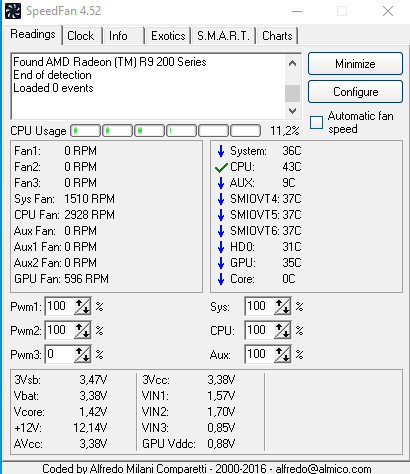Click the VIN2 1,70V voltage reading
This screenshot has width=410, height=474.
[x=189, y=412]
